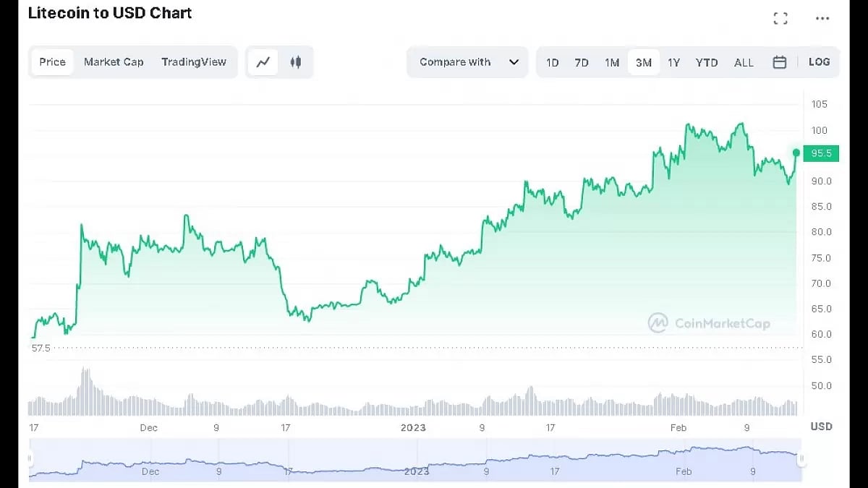Toggle the ALL timeframe view
The height and width of the screenshot is (488, 868).
click(x=744, y=62)
